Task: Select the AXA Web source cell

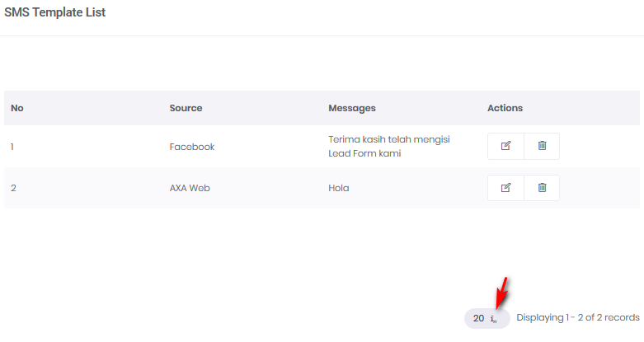Action: pos(190,188)
